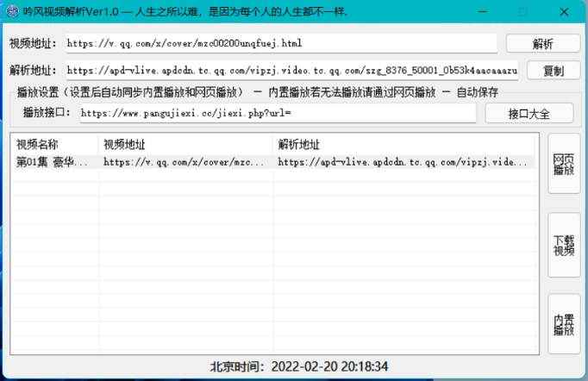
Task: Minimize the 吟风视频解析 window
Action: coord(483,13)
